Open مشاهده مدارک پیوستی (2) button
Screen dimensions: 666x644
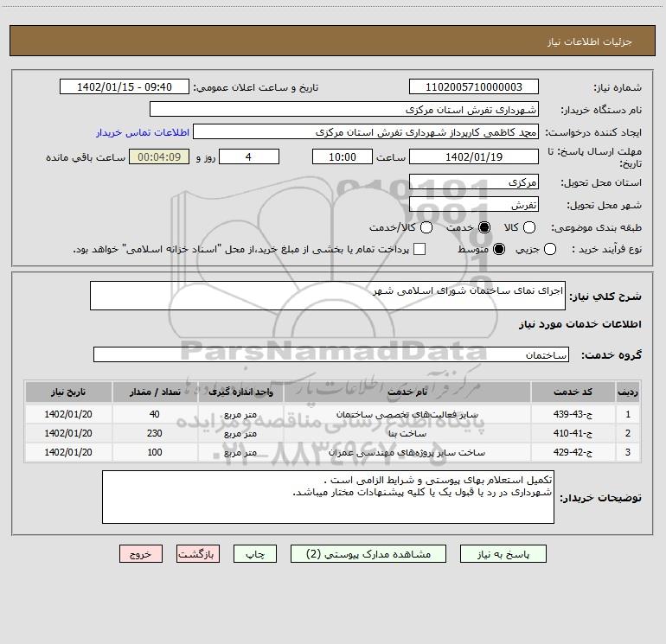[x=368, y=554]
